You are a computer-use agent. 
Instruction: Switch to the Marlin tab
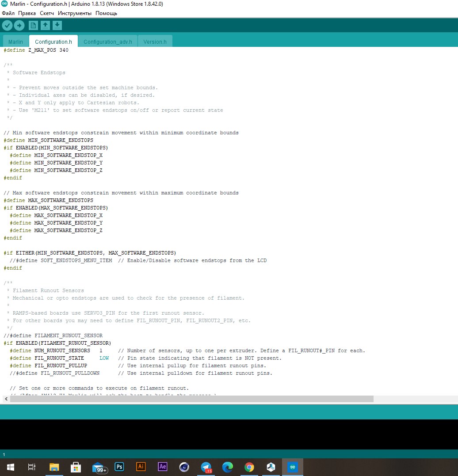pos(16,42)
